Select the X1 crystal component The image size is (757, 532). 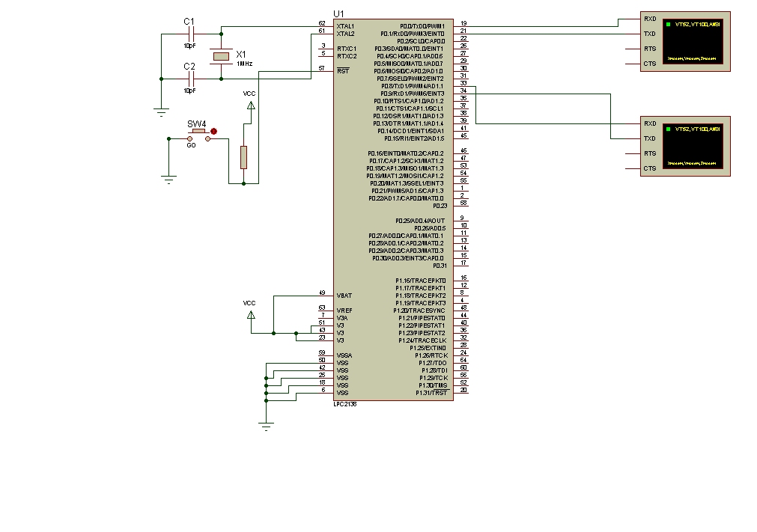click(221, 56)
